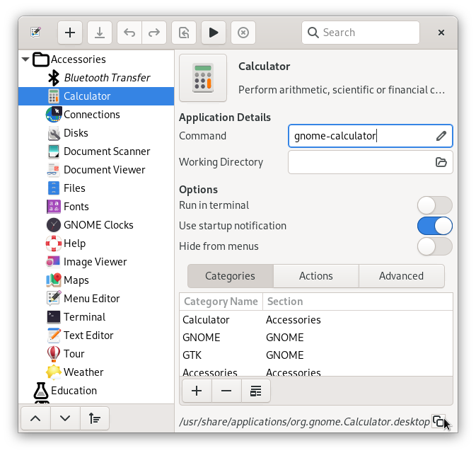This screenshot has height=453, width=476.
Task: Open the Advanced tab
Action: [401, 276]
